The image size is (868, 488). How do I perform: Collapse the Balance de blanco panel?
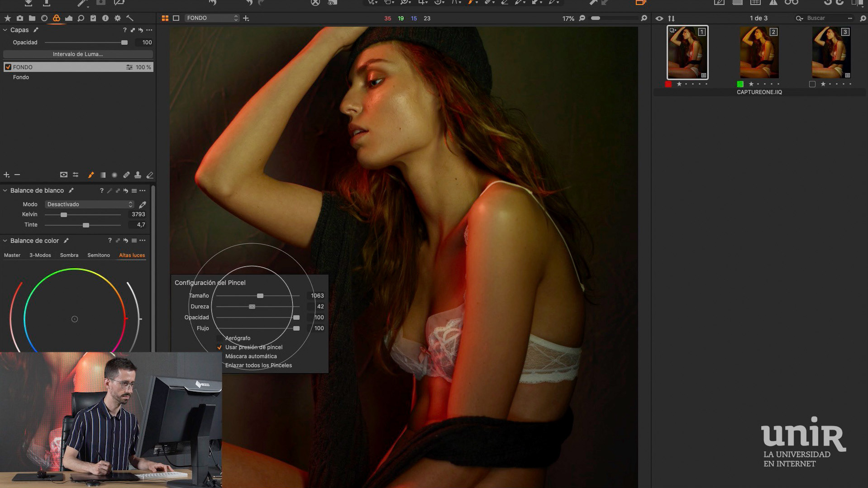tap(5, 191)
